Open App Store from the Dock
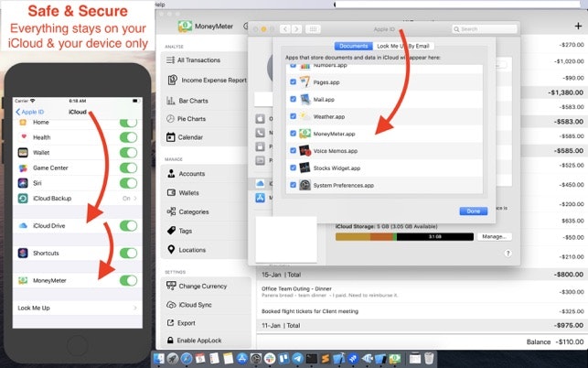Viewport: 588px width, 368px height. click(x=241, y=359)
